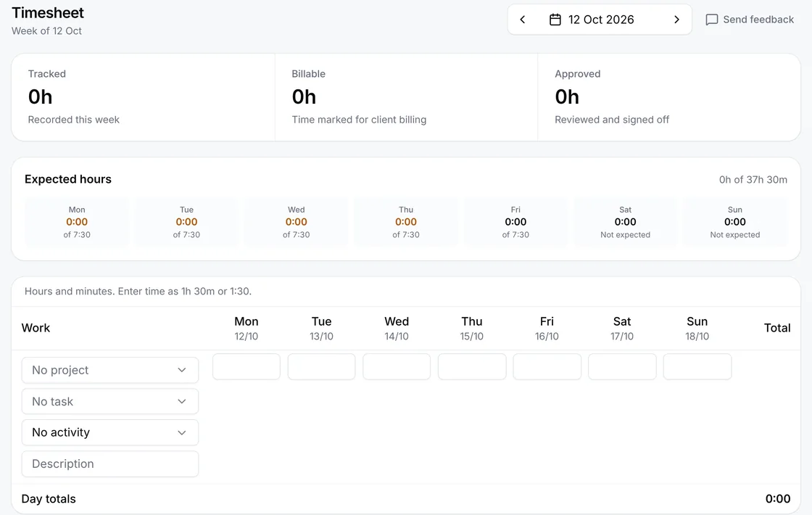812x515 pixels.
Task: Click the Tracked 0h summary card
Action: pos(144,97)
